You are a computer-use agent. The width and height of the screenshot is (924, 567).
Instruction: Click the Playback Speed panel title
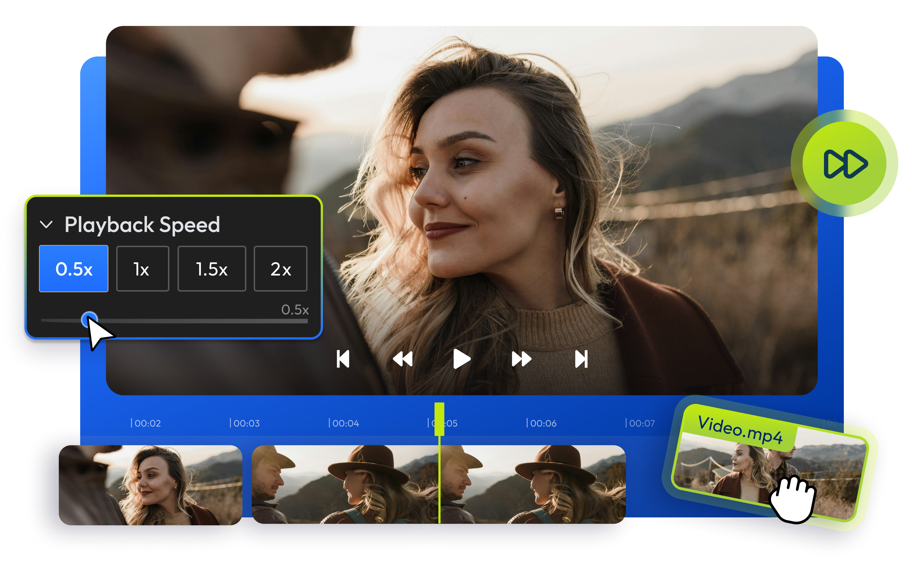142,225
